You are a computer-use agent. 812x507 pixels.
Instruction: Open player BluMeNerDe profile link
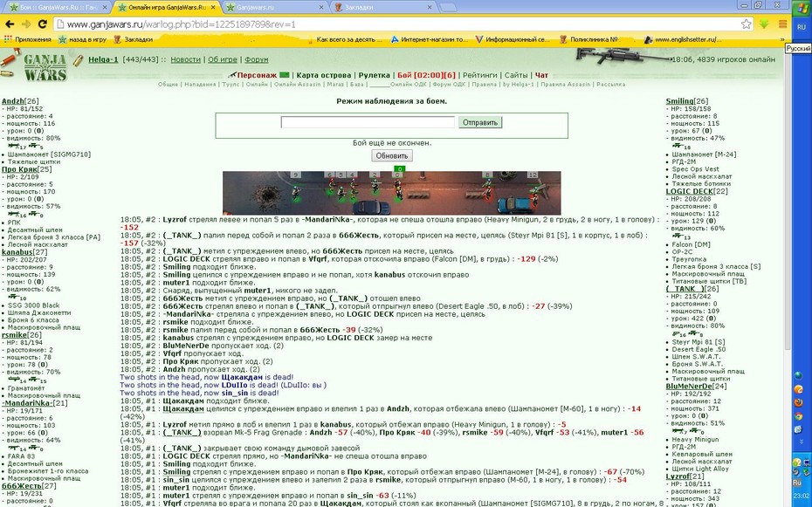[x=689, y=387]
